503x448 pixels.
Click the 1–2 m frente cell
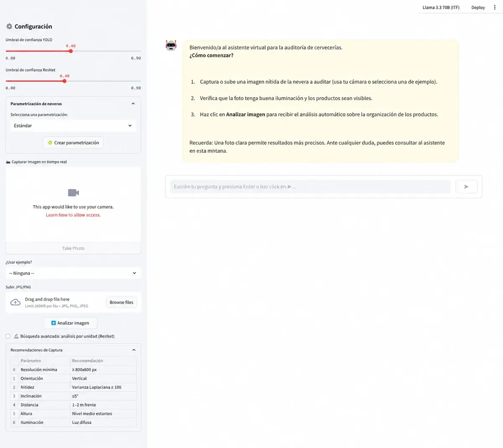click(x=103, y=405)
